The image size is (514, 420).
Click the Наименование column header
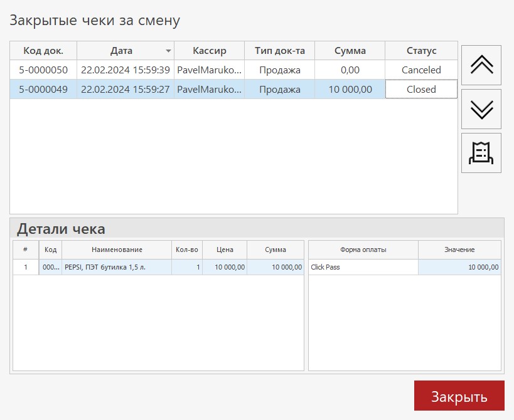click(116, 249)
